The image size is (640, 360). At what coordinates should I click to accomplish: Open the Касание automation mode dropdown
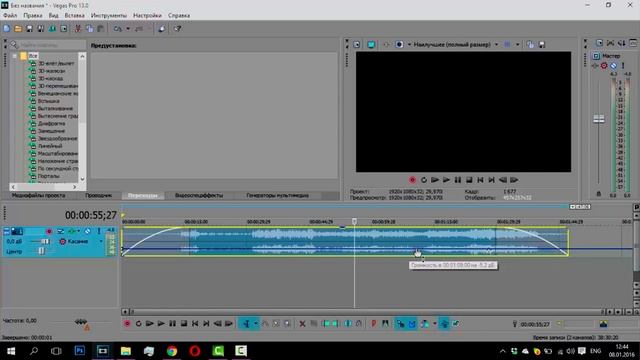(x=101, y=242)
